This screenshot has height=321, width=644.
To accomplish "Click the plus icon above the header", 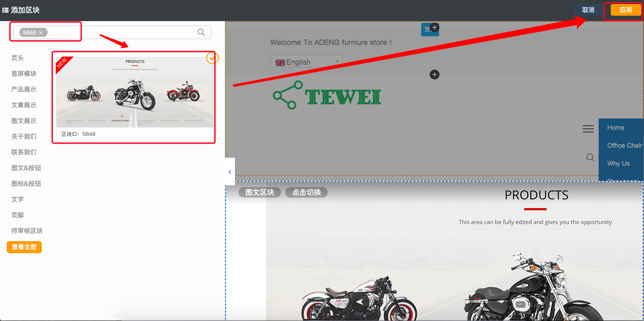I will (x=434, y=28).
